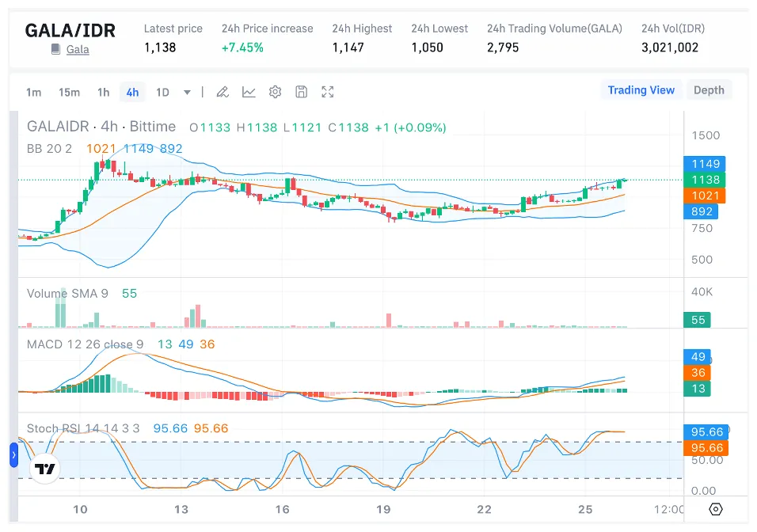
Task: Open chart properties via the hexagon settings icon
Action: click(717, 510)
